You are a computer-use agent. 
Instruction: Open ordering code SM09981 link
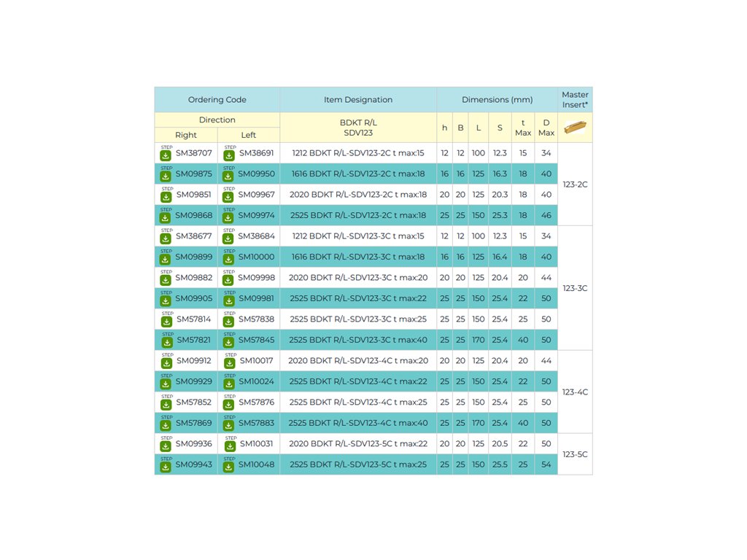click(x=256, y=298)
